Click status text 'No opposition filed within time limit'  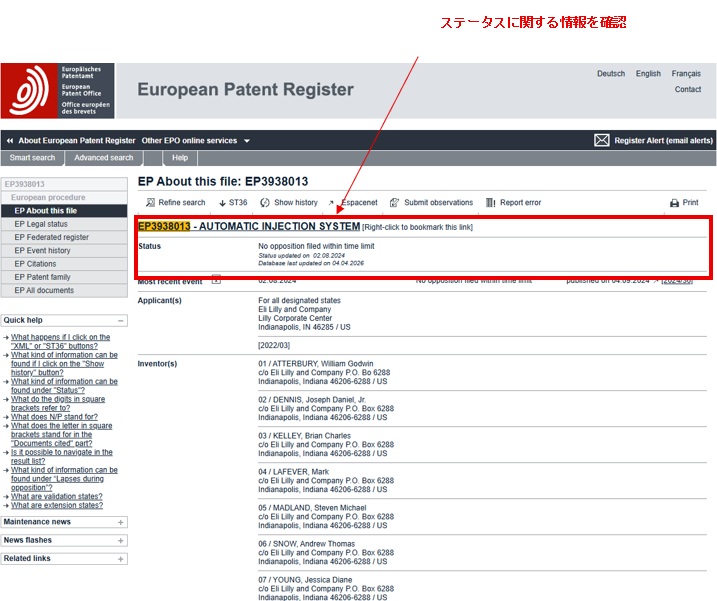click(316, 246)
